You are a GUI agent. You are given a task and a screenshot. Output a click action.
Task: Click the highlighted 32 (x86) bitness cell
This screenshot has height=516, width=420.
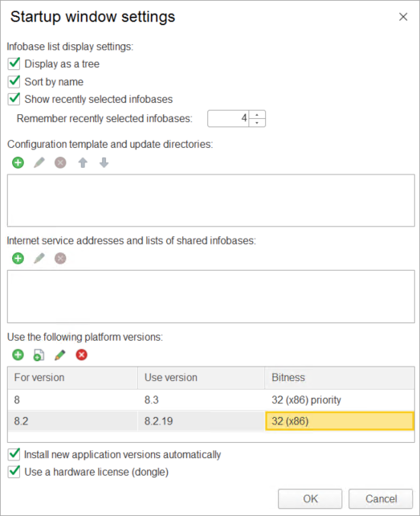point(340,421)
